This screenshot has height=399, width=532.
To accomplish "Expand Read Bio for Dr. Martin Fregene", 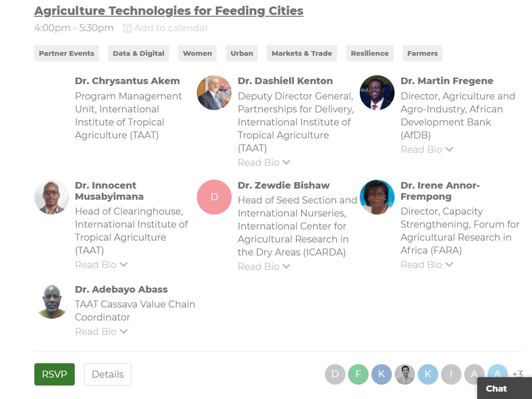I will coord(427,150).
